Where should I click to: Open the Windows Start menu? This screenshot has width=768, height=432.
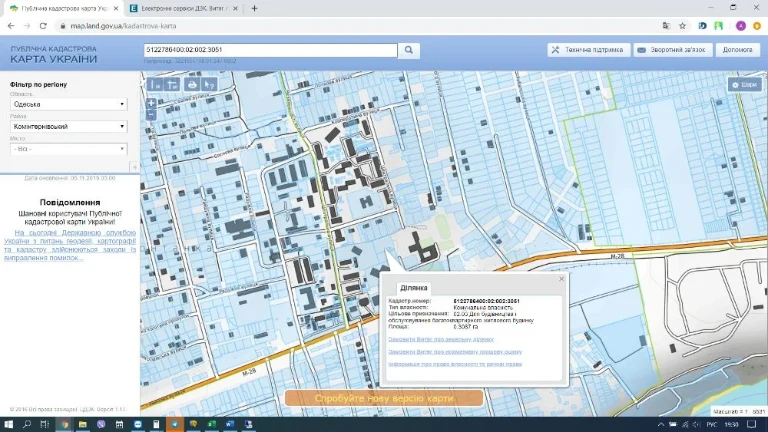point(8,424)
